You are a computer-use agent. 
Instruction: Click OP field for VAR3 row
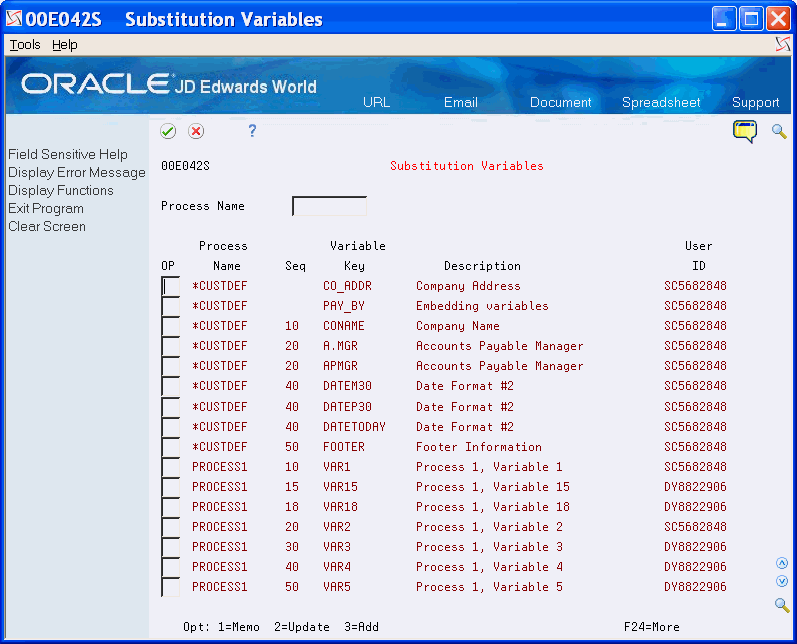(170, 547)
